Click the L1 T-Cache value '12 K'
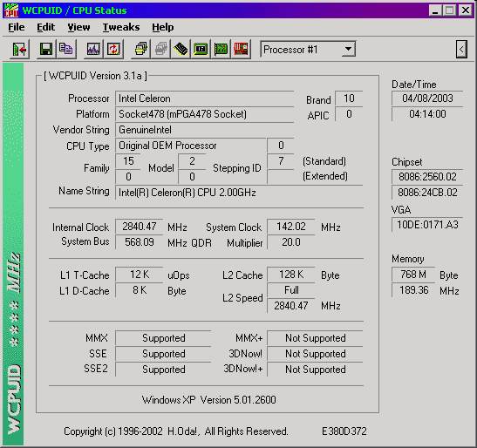Image resolution: width=477 pixels, height=448 pixels. click(139, 275)
